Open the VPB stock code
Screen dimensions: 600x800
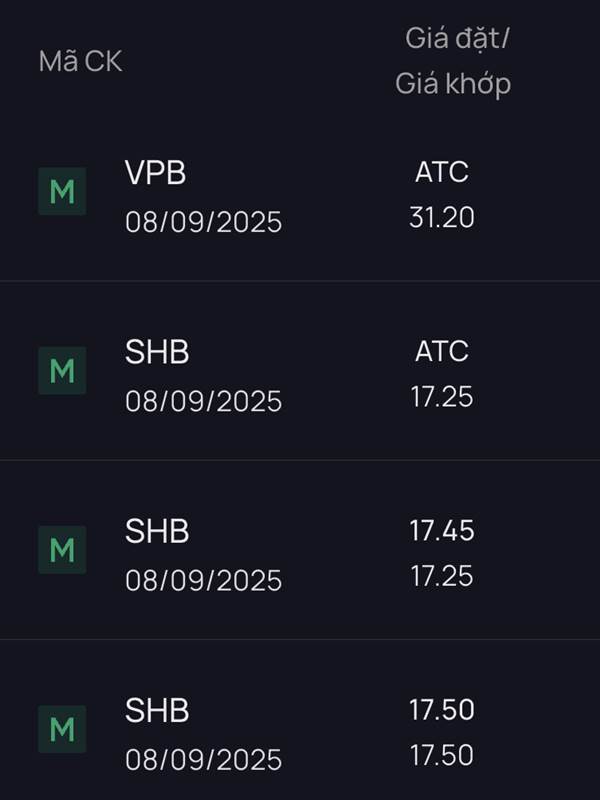point(155,172)
